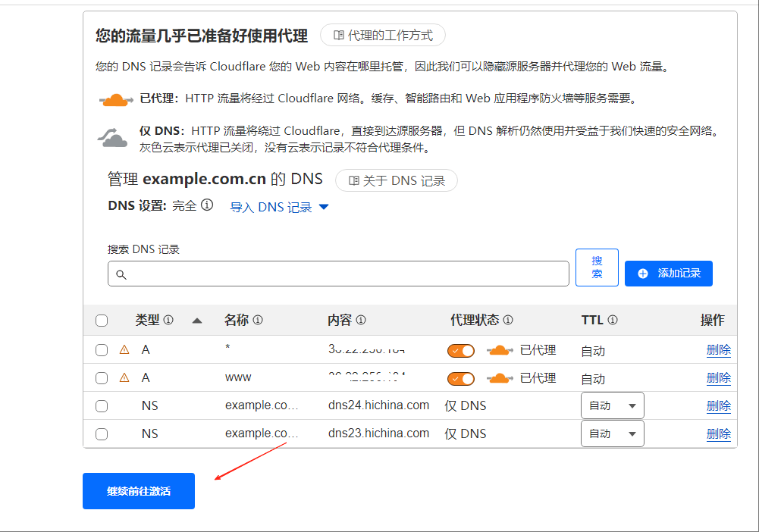This screenshot has width=759, height=532.
Task: Select checkbox for dns24.hichina.com record
Action: (102, 406)
